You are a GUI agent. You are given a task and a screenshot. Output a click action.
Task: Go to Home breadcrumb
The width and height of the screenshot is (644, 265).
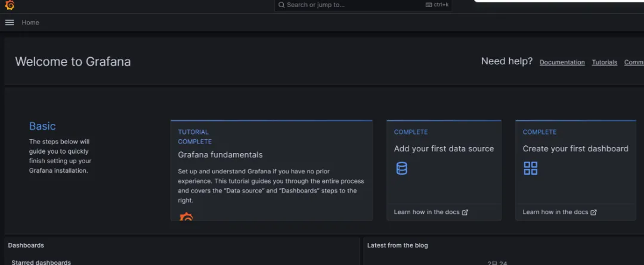pos(30,23)
